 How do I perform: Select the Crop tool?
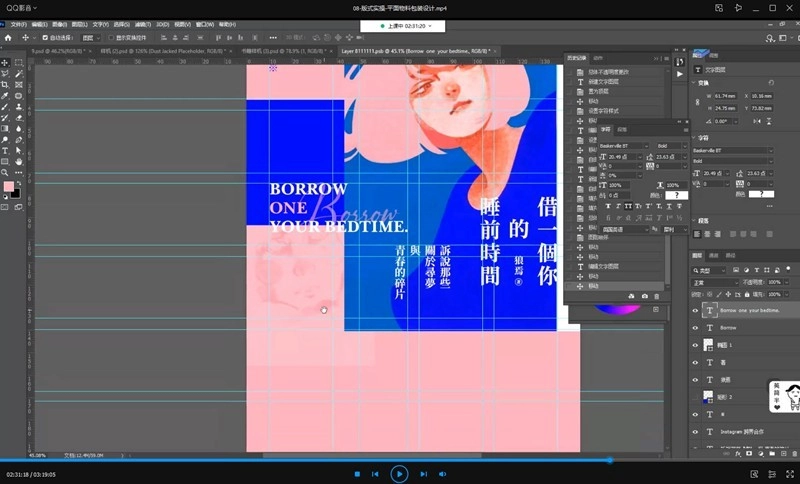(x=5, y=84)
